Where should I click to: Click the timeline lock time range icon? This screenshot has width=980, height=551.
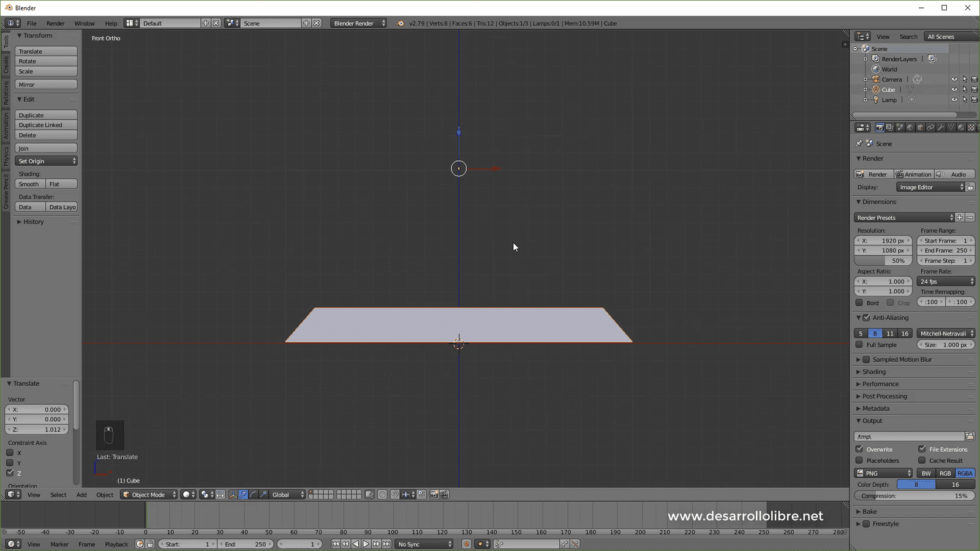[150, 544]
